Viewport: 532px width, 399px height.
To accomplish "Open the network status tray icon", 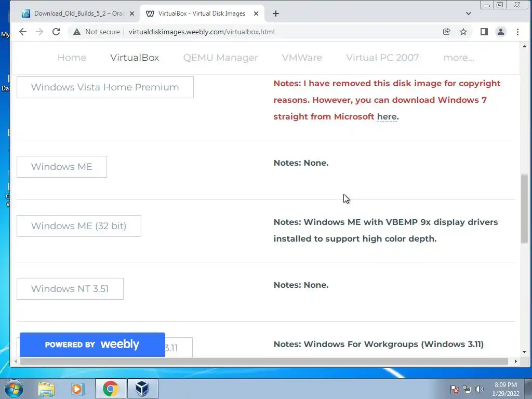I will click(467, 389).
